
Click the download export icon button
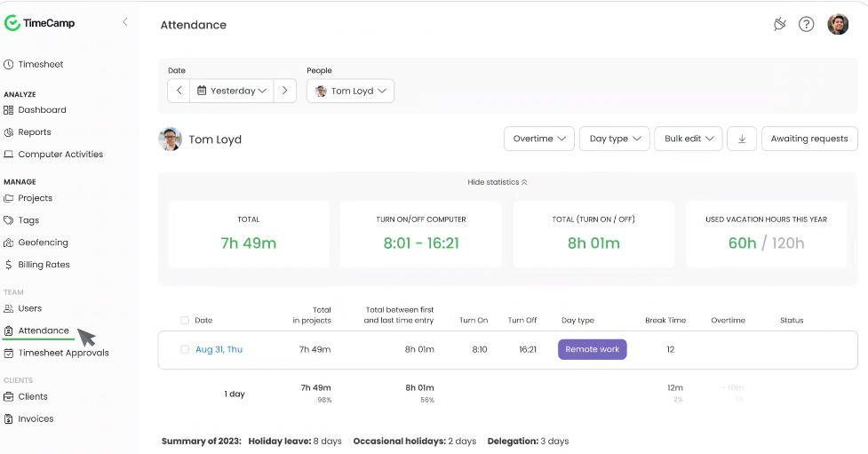(x=742, y=139)
